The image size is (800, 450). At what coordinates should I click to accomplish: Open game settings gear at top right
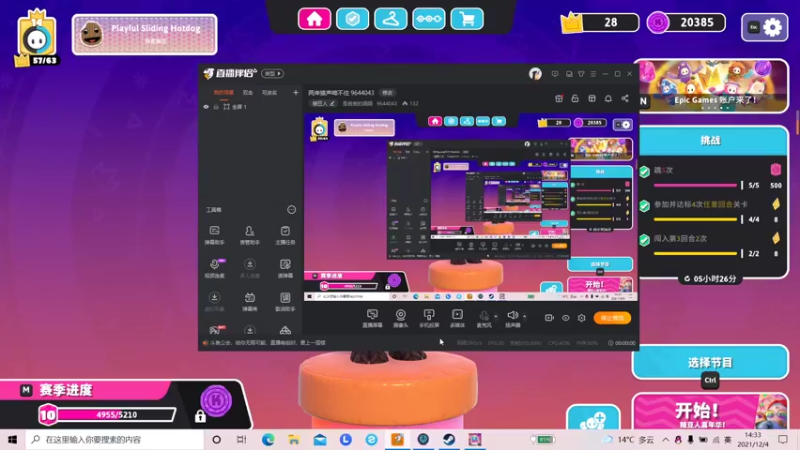pyautogui.click(x=764, y=27)
